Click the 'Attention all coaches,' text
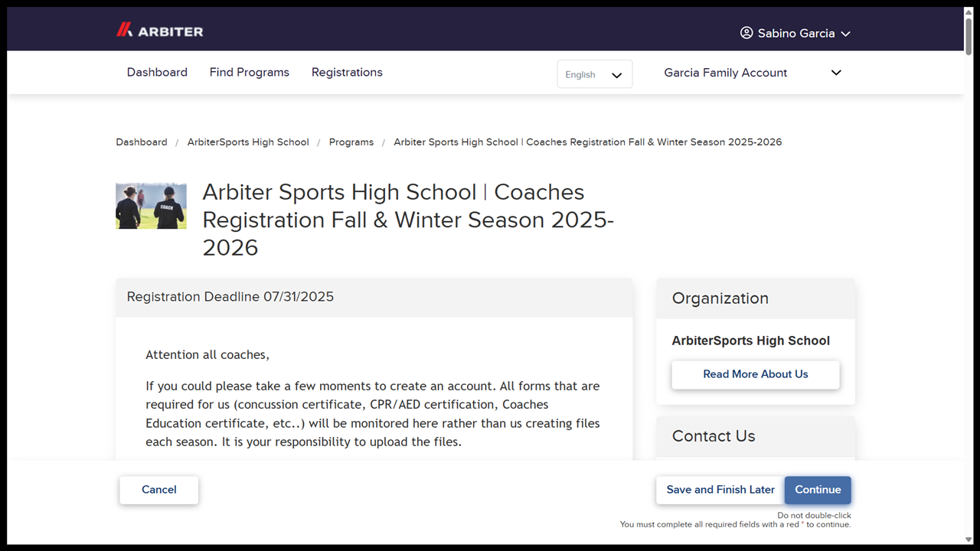 click(x=207, y=355)
